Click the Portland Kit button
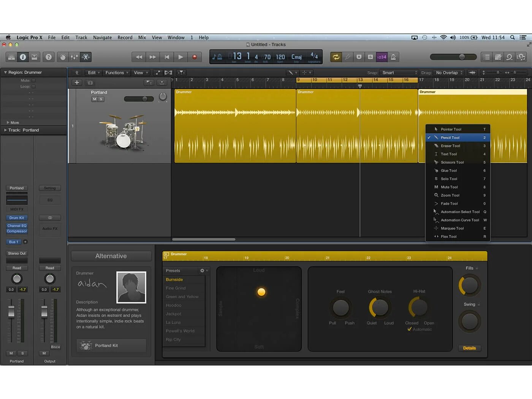This screenshot has width=532, height=399. (x=111, y=345)
